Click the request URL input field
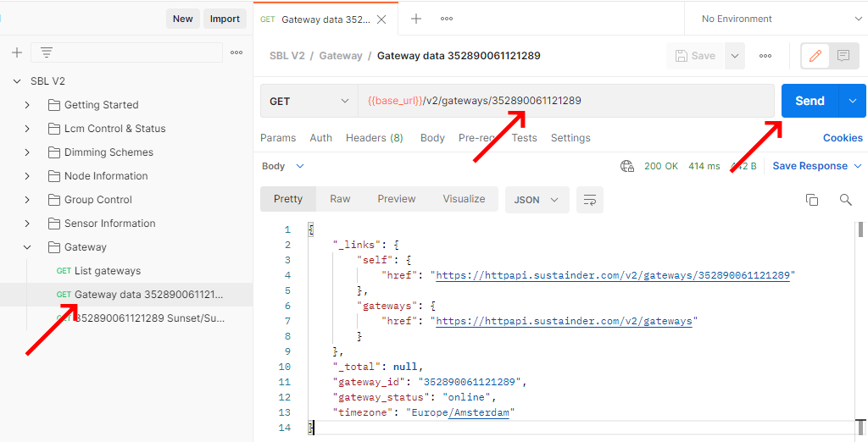Image resolution: width=868 pixels, height=442 pixels. click(x=566, y=101)
